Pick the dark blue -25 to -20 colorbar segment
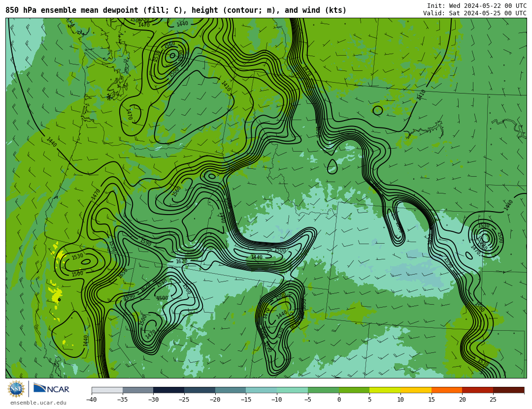This screenshot has width=532, height=409. [x=199, y=390]
